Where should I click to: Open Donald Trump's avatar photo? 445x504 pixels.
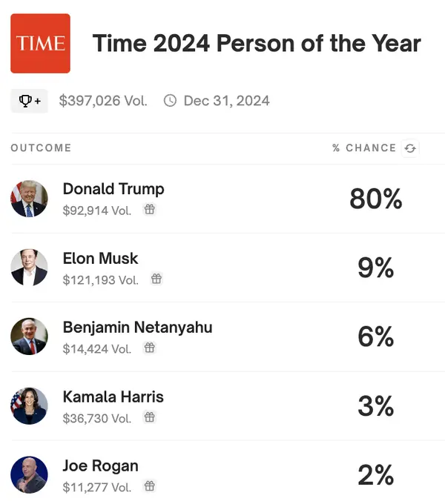point(29,199)
